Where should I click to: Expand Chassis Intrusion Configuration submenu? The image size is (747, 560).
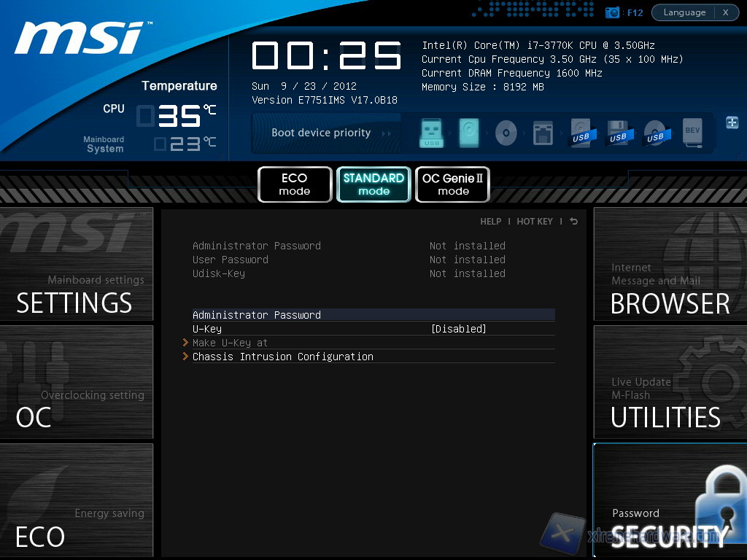tap(282, 357)
